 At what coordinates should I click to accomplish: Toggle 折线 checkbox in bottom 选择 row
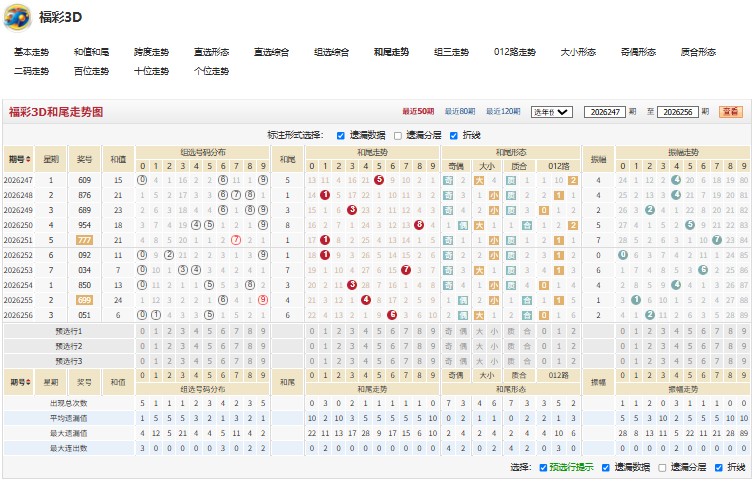(718, 468)
